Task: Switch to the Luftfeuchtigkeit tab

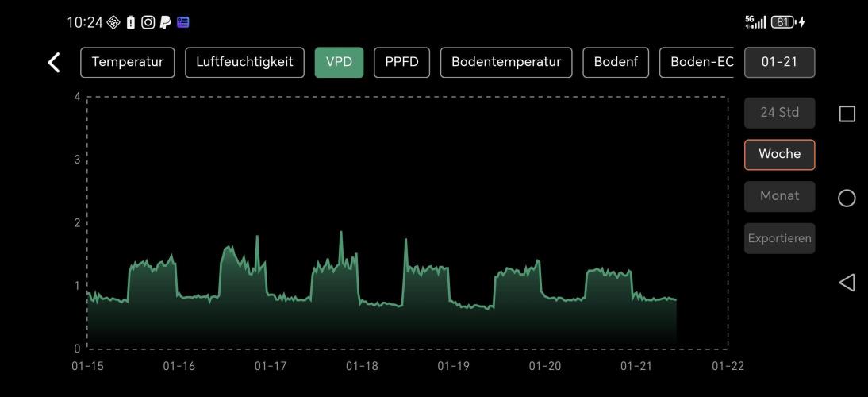Action: pos(244,62)
